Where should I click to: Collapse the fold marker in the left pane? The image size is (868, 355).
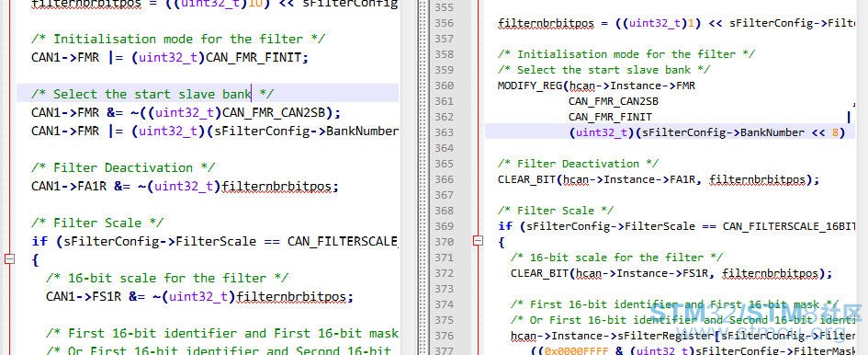[8, 258]
